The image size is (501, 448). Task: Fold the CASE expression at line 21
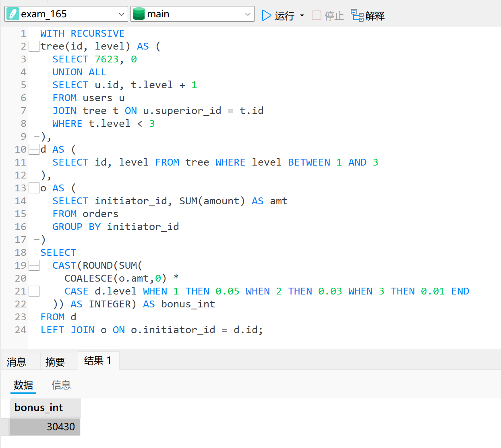pyautogui.click(x=34, y=291)
